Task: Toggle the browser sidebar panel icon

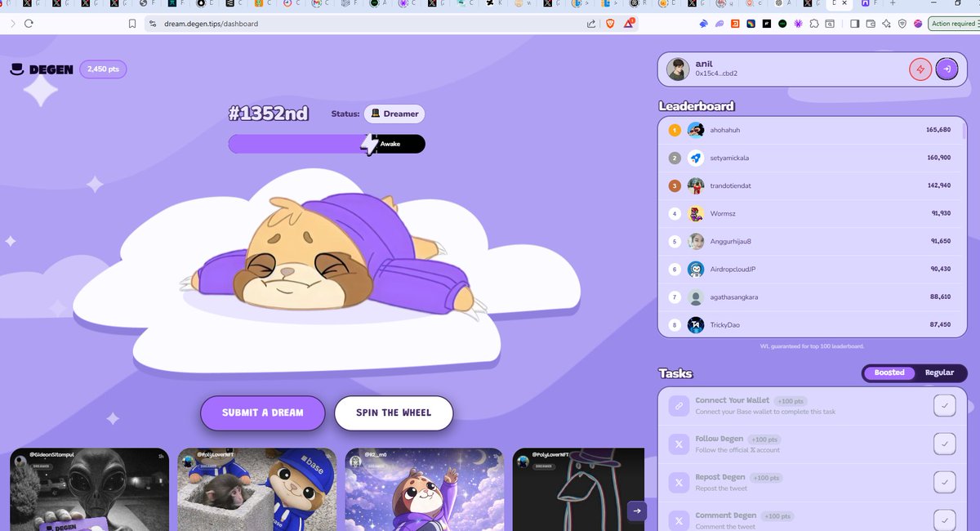Action: click(x=854, y=24)
